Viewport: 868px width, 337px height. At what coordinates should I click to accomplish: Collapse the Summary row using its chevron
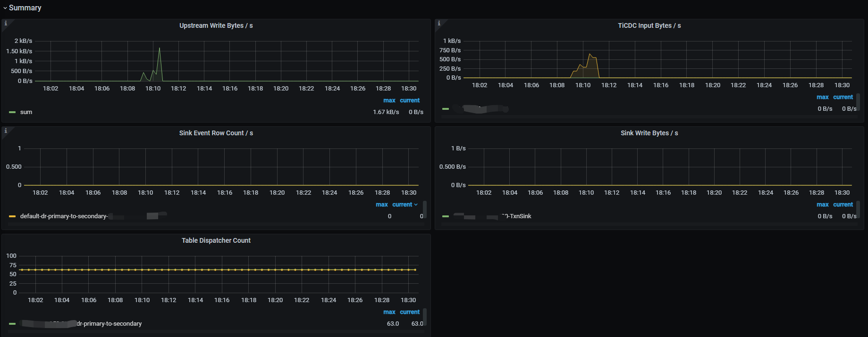click(x=5, y=8)
